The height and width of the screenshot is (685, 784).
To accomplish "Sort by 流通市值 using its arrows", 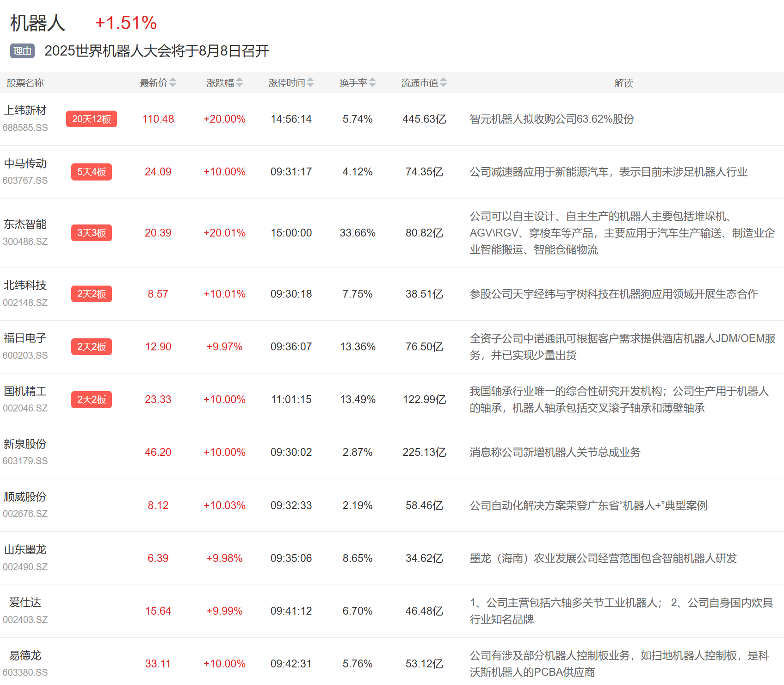I will point(443,83).
